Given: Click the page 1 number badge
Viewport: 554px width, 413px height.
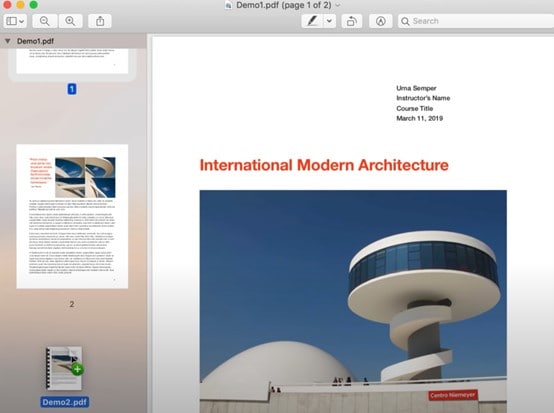Looking at the screenshot, I should tap(72, 89).
